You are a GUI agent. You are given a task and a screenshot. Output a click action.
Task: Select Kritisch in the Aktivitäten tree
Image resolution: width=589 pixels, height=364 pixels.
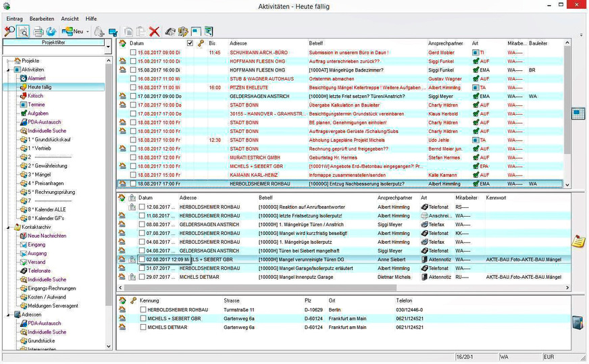click(35, 96)
